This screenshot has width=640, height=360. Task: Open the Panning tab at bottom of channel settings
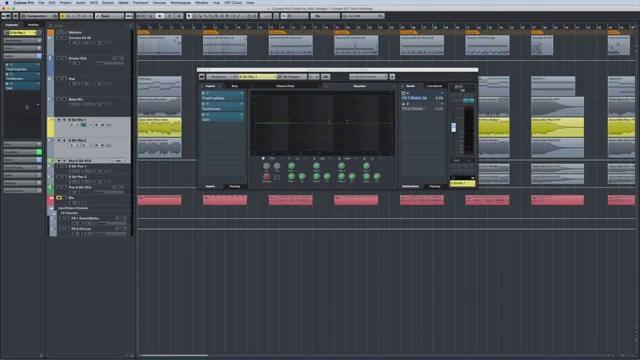(x=435, y=187)
